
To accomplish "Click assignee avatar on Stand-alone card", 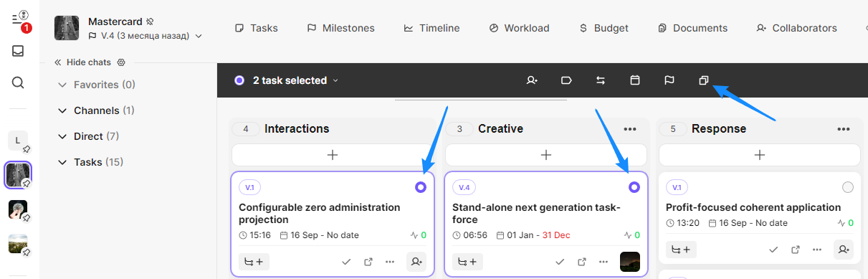I will [630, 262].
